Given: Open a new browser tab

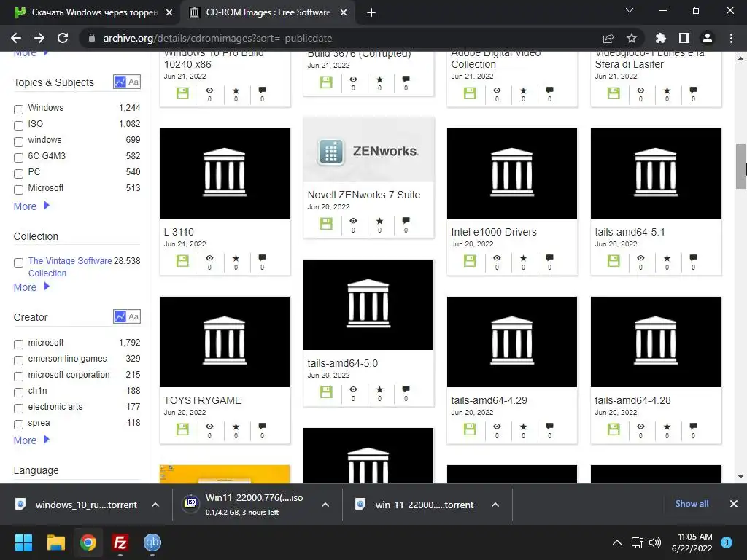Looking at the screenshot, I should pyautogui.click(x=371, y=12).
